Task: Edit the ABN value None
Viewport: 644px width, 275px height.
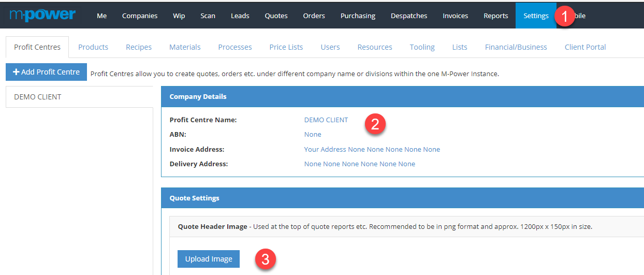Action: [313, 134]
